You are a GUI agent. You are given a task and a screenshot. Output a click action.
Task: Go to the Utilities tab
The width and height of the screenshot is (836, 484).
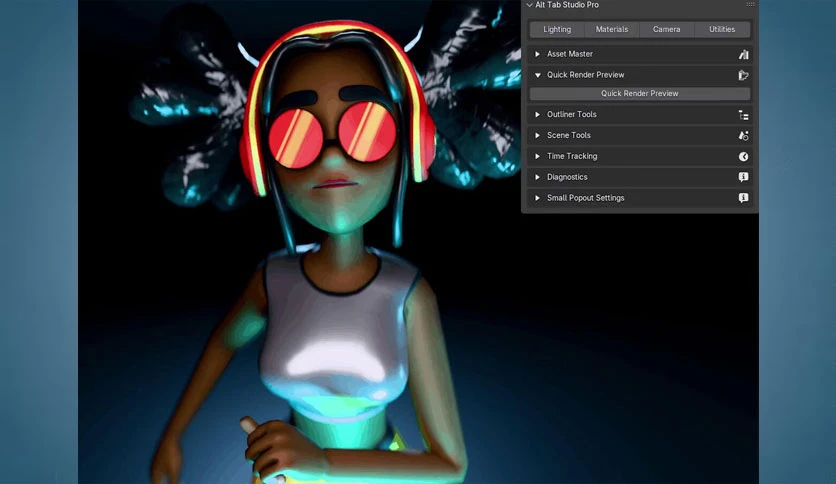(x=722, y=29)
